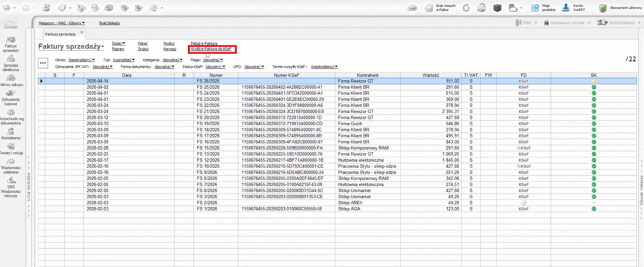Open the Status KSeF filter dropdown
Viewport: 644px width, 267px height.
pyautogui.click(x=213, y=65)
